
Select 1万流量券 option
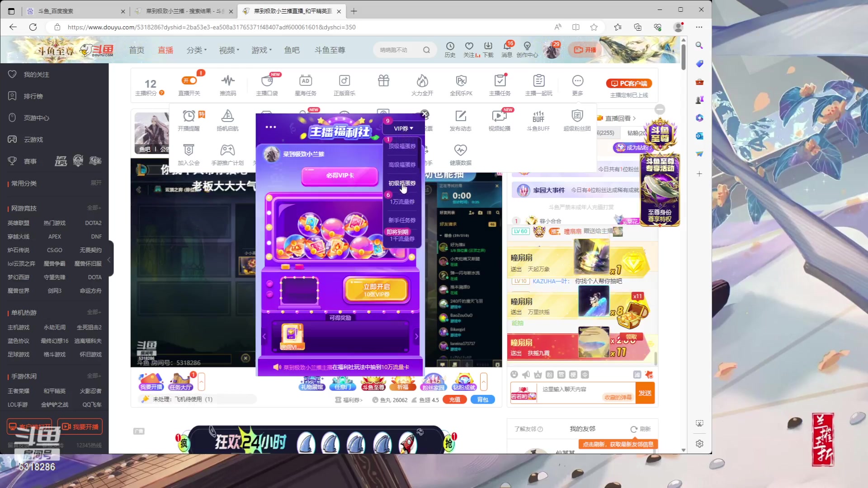click(x=402, y=202)
